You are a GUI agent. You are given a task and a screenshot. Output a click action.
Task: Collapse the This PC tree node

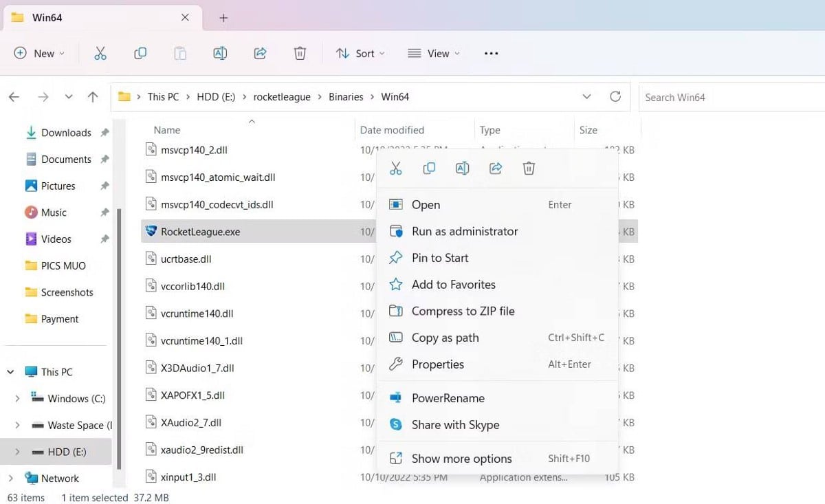tap(11, 372)
